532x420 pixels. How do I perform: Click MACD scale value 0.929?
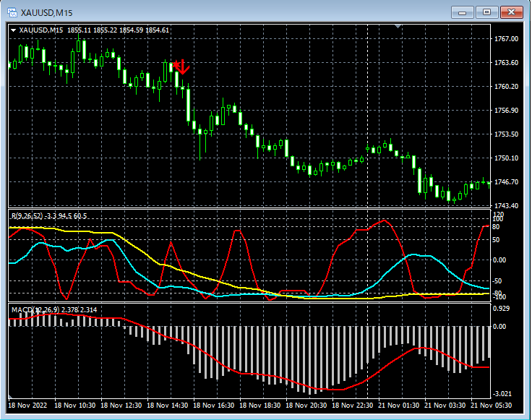point(501,309)
